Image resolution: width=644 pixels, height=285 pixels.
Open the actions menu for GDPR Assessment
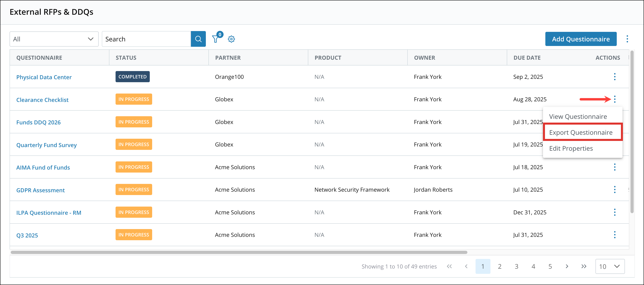(615, 189)
